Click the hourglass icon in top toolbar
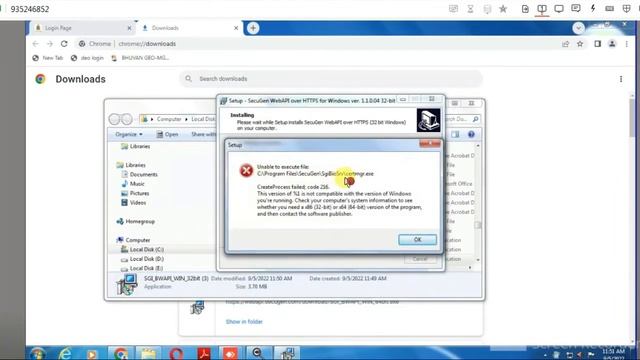The width and height of the screenshot is (640, 360). (x=470, y=9)
